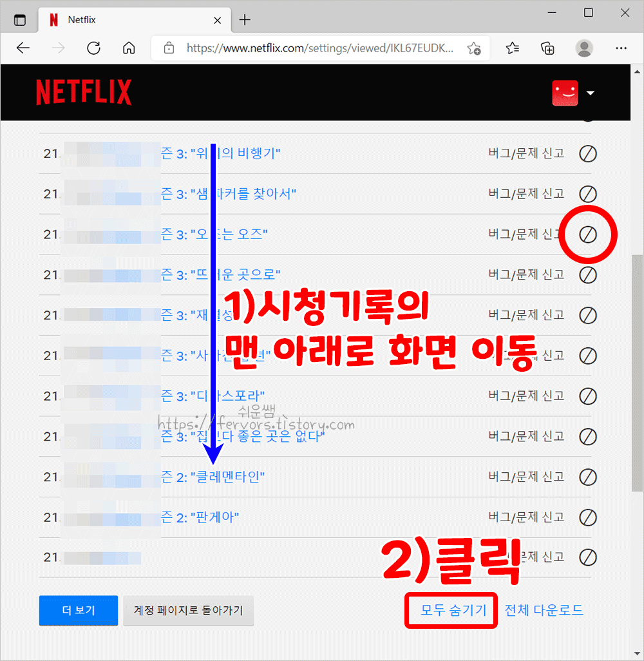
Task: Hide the 디아스포라 episode entry
Action: click(x=587, y=396)
